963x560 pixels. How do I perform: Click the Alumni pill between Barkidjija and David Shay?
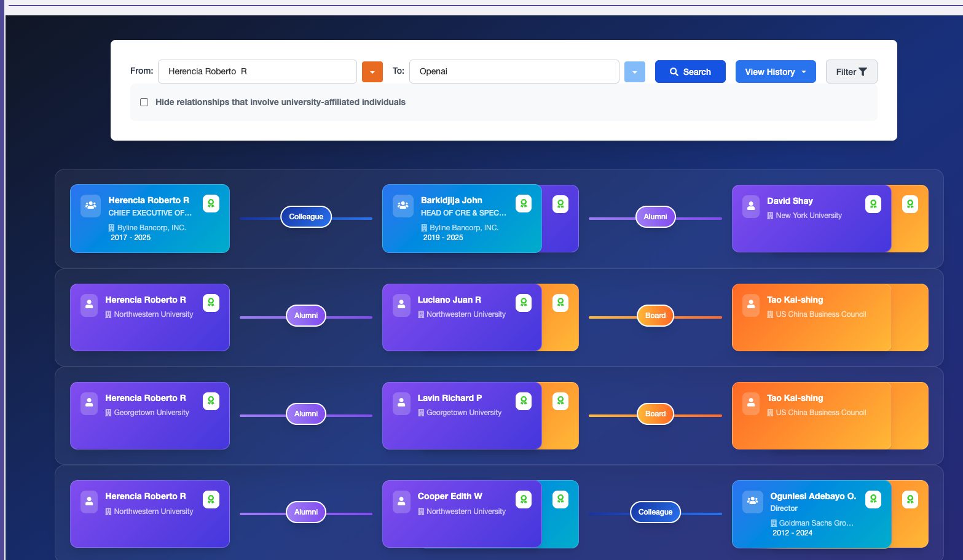655,217
